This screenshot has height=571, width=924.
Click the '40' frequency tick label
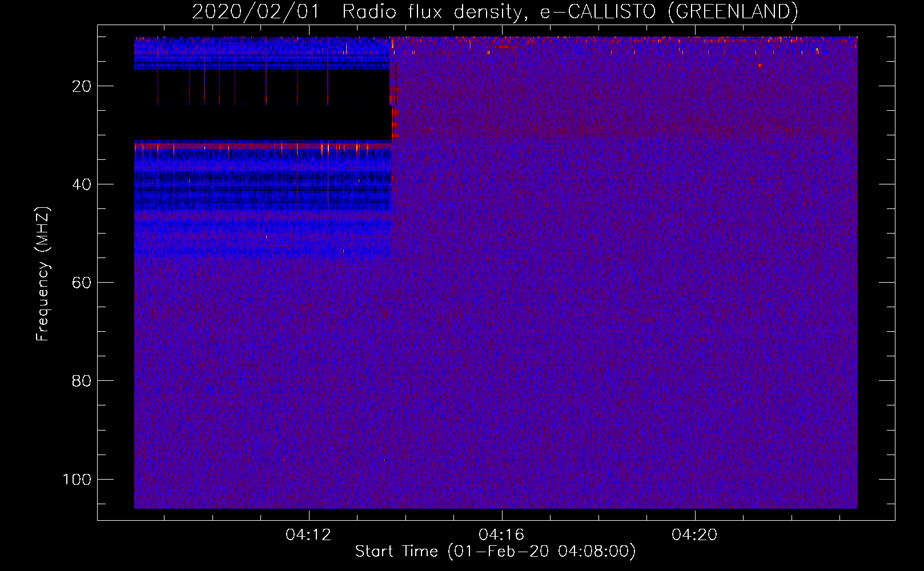(x=82, y=184)
